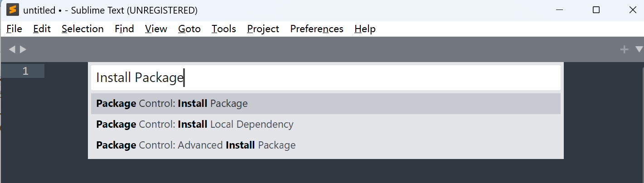Add new tab with plus icon
The width and height of the screenshot is (644, 183).
coord(624,49)
